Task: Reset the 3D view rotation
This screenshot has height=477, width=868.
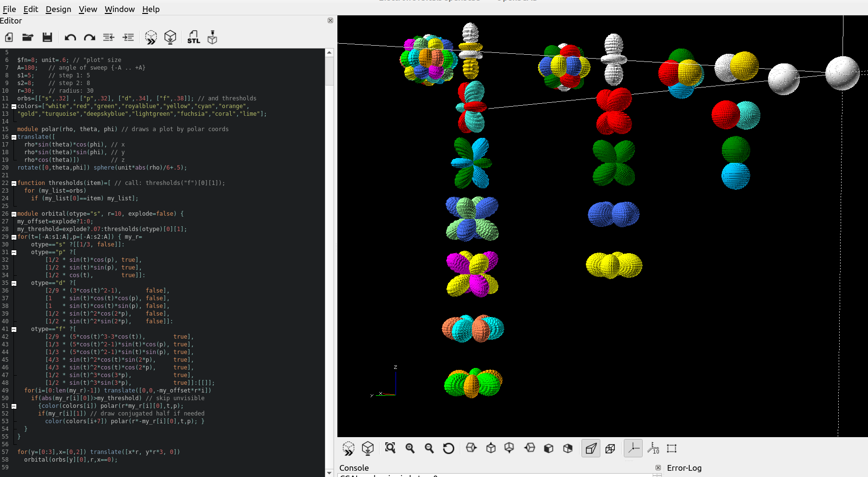Action: pyautogui.click(x=448, y=448)
